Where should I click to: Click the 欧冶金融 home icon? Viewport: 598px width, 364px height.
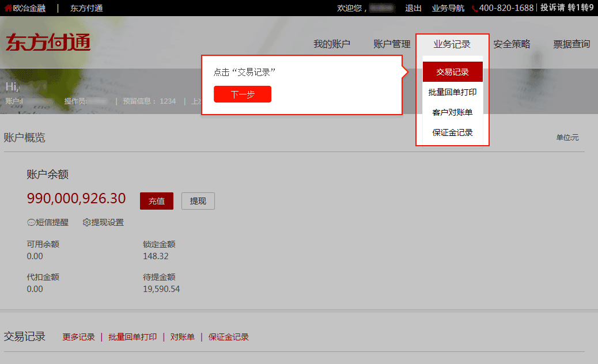[x=8, y=8]
